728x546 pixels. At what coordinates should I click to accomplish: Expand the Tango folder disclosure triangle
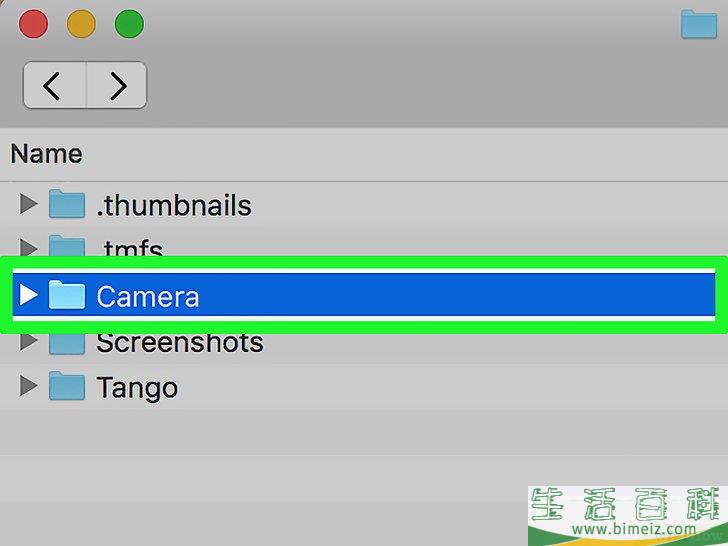[29, 386]
